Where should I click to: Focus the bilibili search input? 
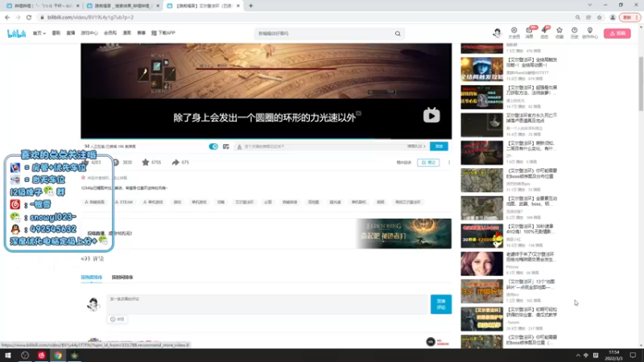pos(324,34)
